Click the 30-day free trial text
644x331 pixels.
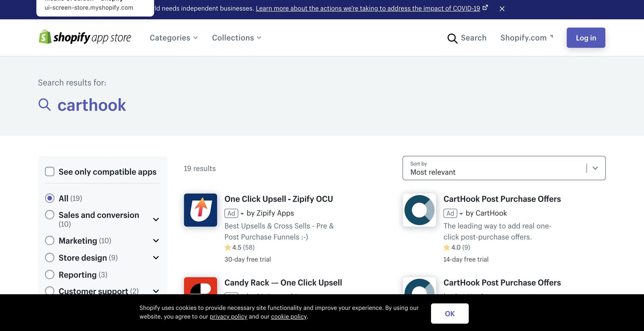click(248, 259)
